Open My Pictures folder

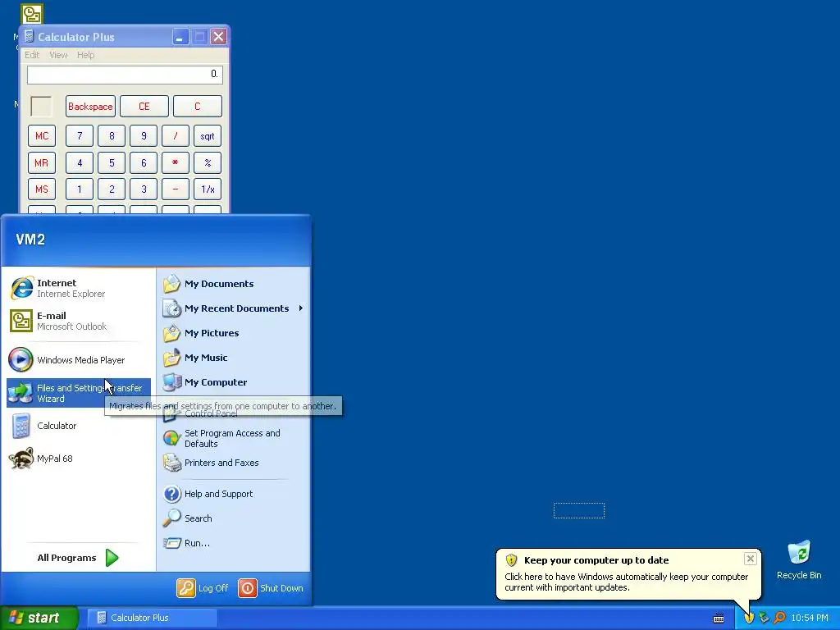(x=234, y=333)
